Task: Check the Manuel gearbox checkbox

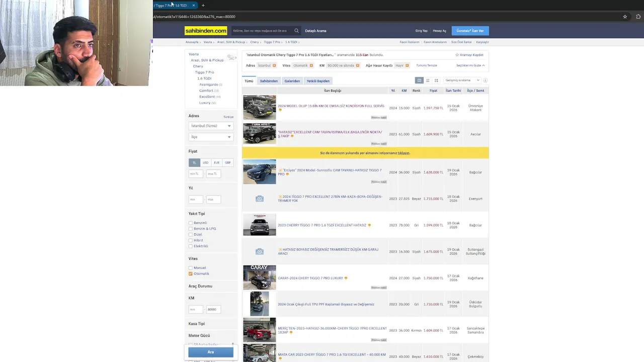Action: point(191,268)
